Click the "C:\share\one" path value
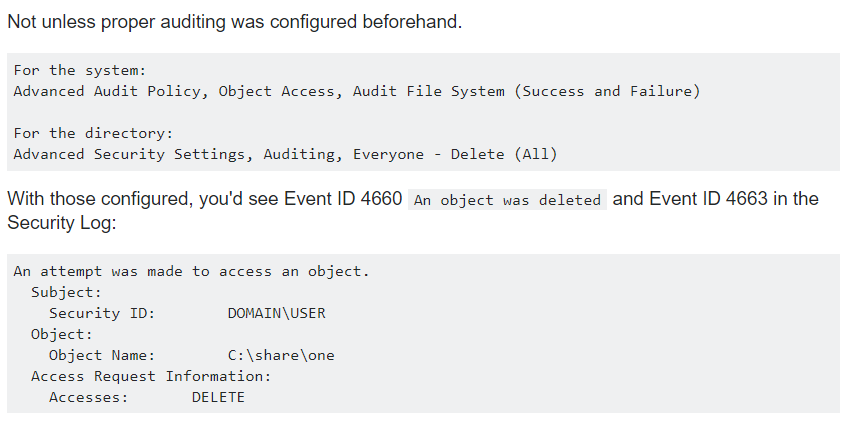This screenshot has width=862, height=425. tap(281, 356)
